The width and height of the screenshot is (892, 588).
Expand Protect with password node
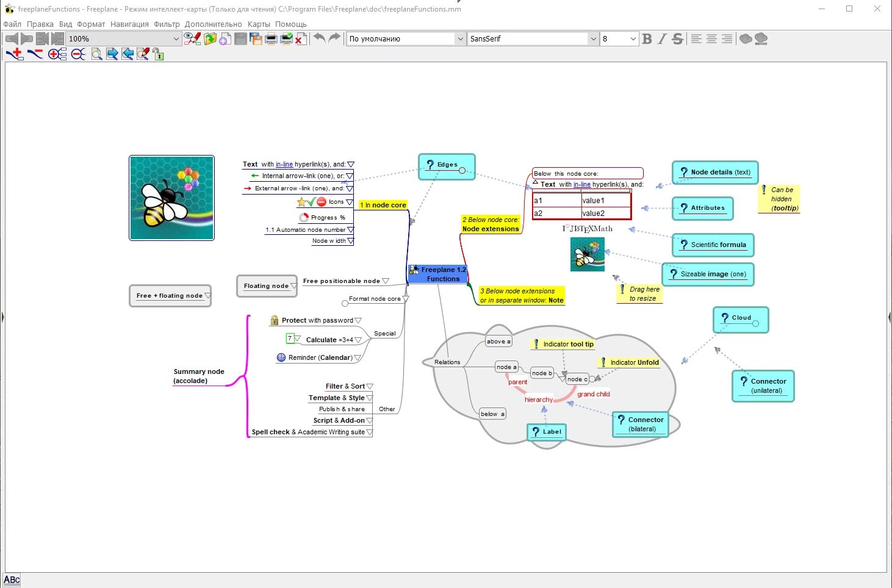[x=358, y=320]
